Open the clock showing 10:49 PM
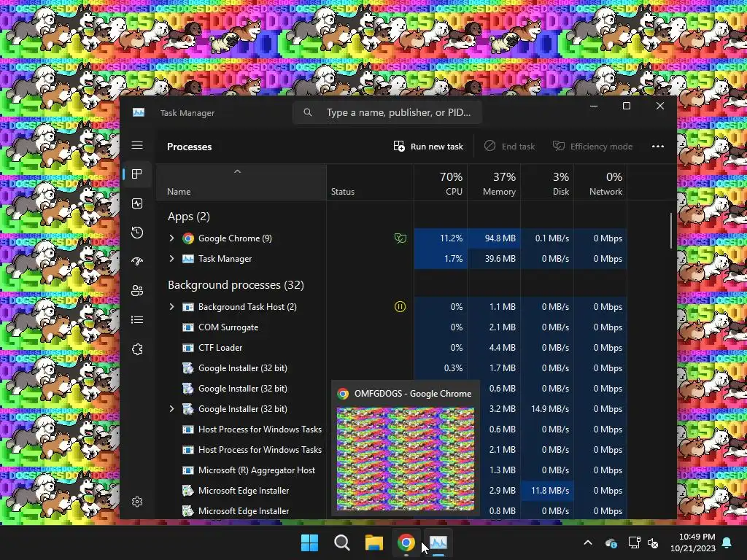 point(693,542)
